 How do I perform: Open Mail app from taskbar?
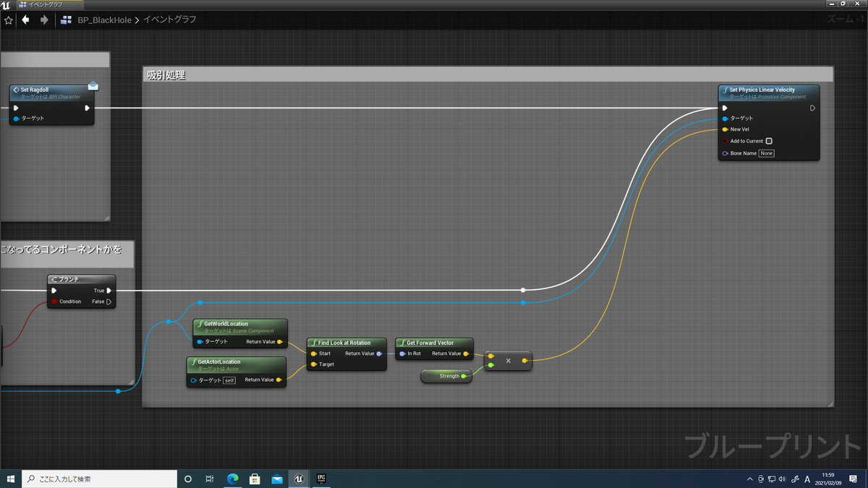(277, 479)
